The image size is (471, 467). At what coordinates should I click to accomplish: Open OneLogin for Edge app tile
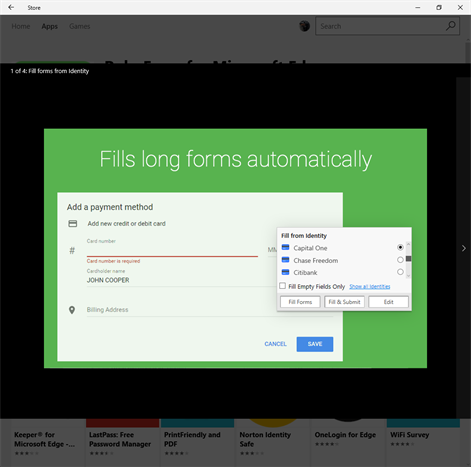click(x=348, y=443)
